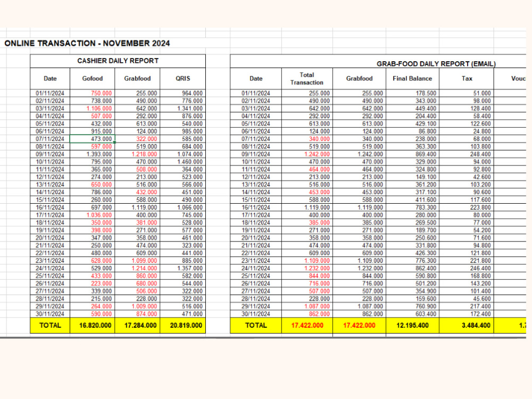The height and width of the screenshot is (399, 532).
Task: Click Final Balance value 449.400
Action: click(426, 109)
